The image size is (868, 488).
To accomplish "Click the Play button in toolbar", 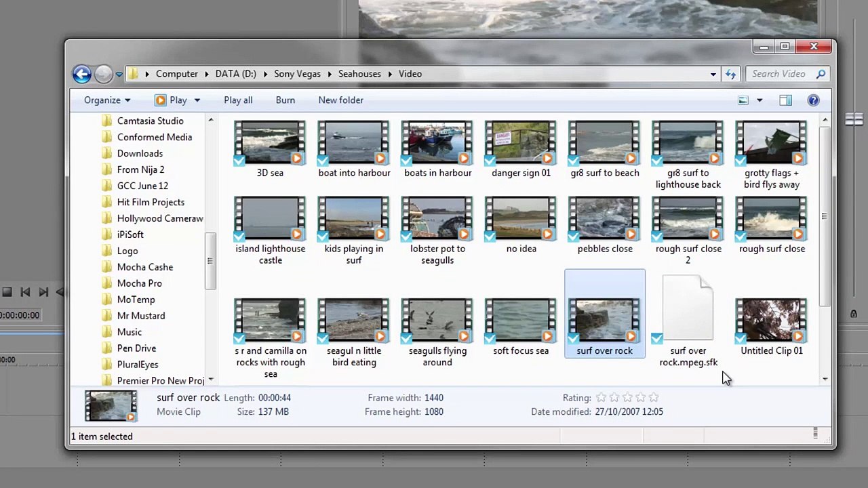I will (171, 100).
